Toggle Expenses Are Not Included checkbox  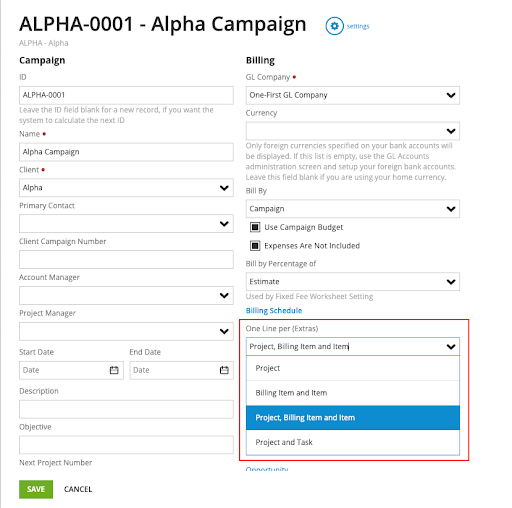pyautogui.click(x=255, y=246)
